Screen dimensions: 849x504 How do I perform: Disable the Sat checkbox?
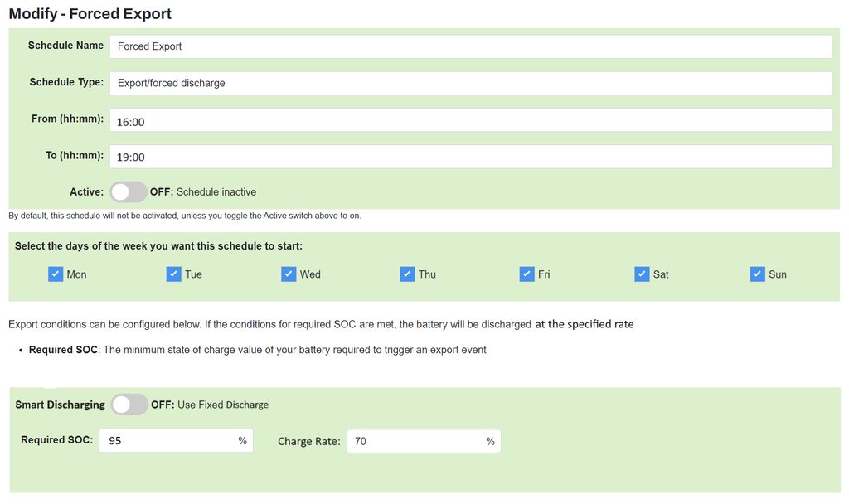pos(642,274)
